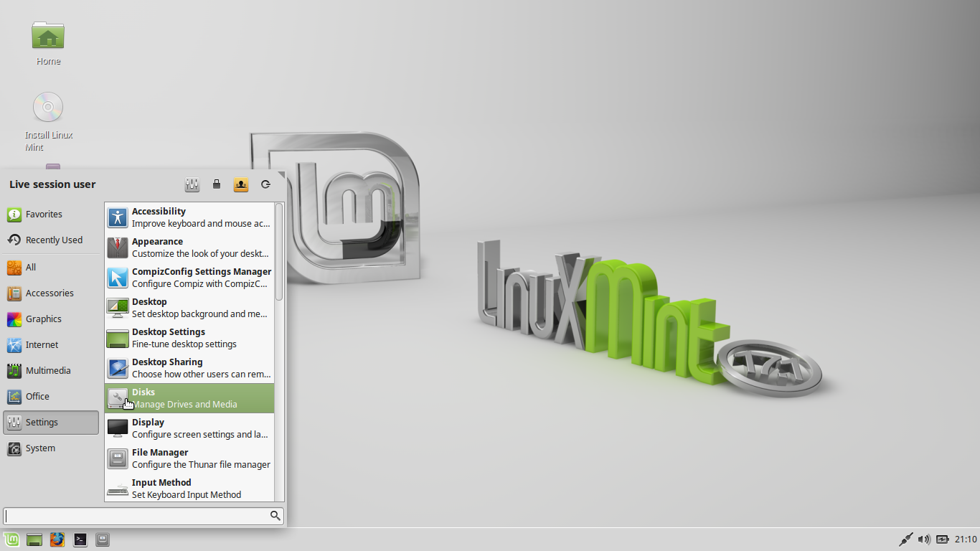Open network settings via the plug tray icon
Image resolution: width=980 pixels, height=551 pixels.
(x=905, y=539)
